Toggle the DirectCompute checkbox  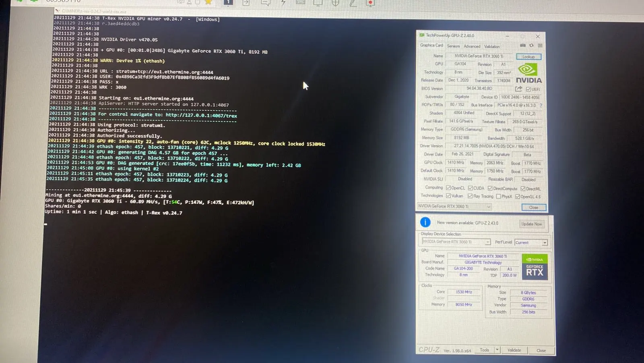(x=490, y=188)
